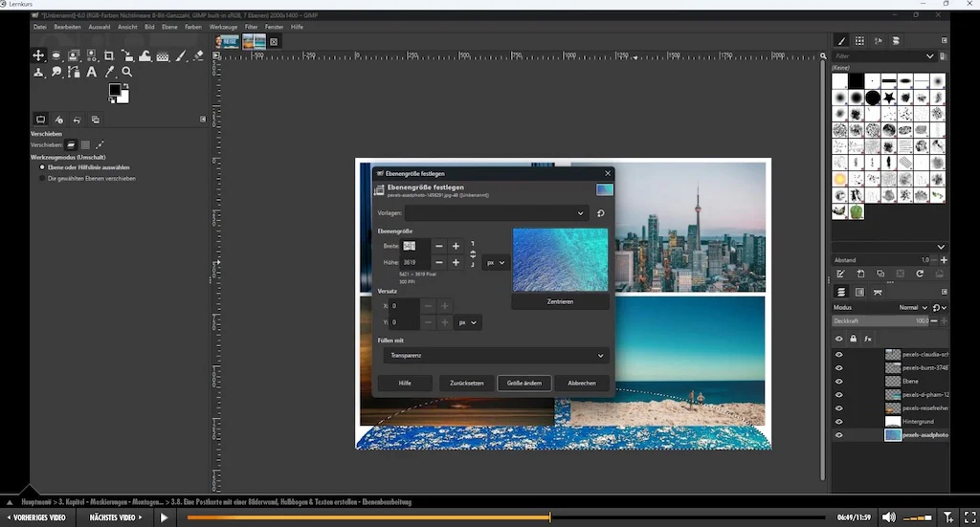
Task: Open the 'Füllen mit' Transparenz dropdown
Action: click(x=497, y=355)
